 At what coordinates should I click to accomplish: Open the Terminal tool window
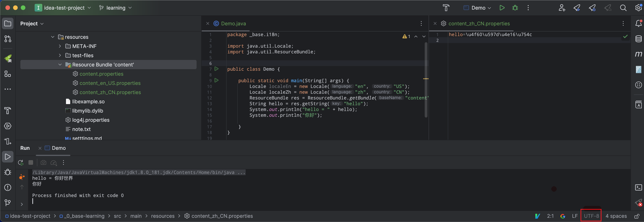[638, 187]
